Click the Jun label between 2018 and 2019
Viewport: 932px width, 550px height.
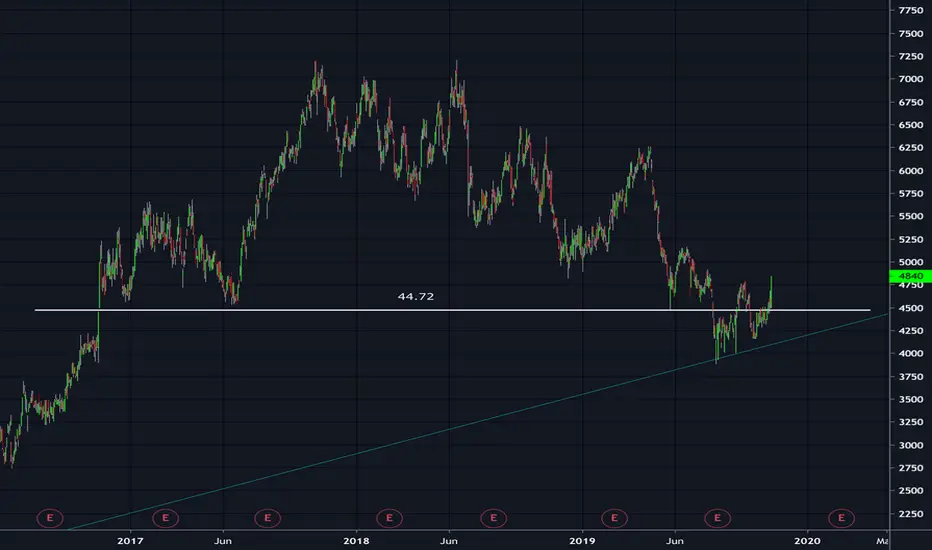pos(449,540)
